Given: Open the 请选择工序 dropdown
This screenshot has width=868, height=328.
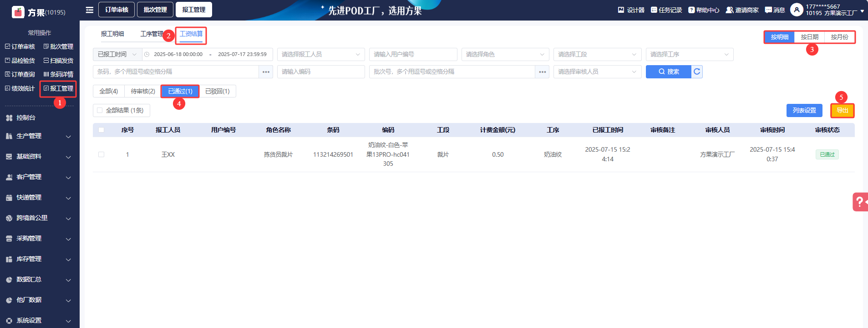Looking at the screenshot, I should [x=690, y=54].
